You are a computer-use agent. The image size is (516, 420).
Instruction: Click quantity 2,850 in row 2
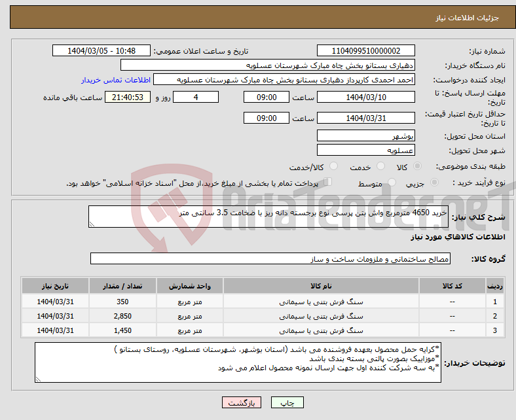(122, 316)
